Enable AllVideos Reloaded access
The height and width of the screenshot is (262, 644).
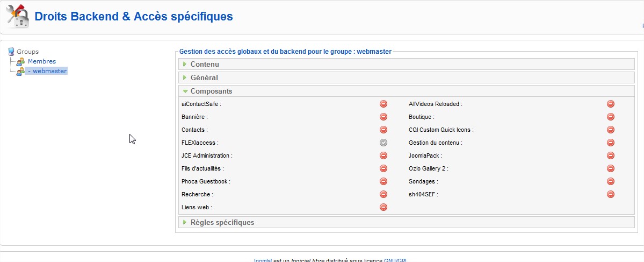[611, 104]
